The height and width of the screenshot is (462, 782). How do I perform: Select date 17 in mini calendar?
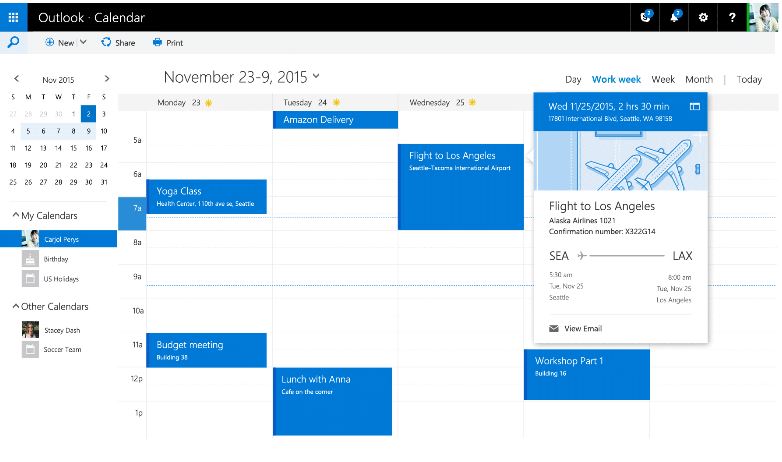[x=104, y=148]
